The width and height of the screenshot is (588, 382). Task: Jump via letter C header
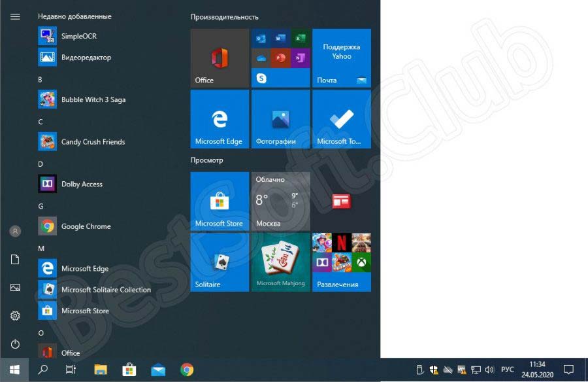(41, 122)
